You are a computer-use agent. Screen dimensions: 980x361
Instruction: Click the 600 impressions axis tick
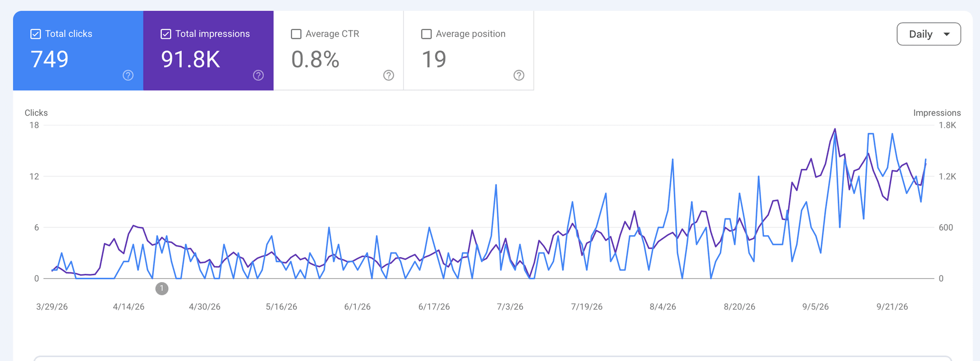(946, 227)
